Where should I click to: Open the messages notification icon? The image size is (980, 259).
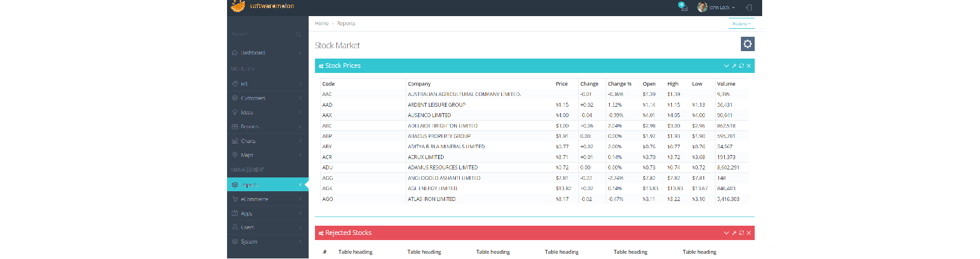point(682,6)
